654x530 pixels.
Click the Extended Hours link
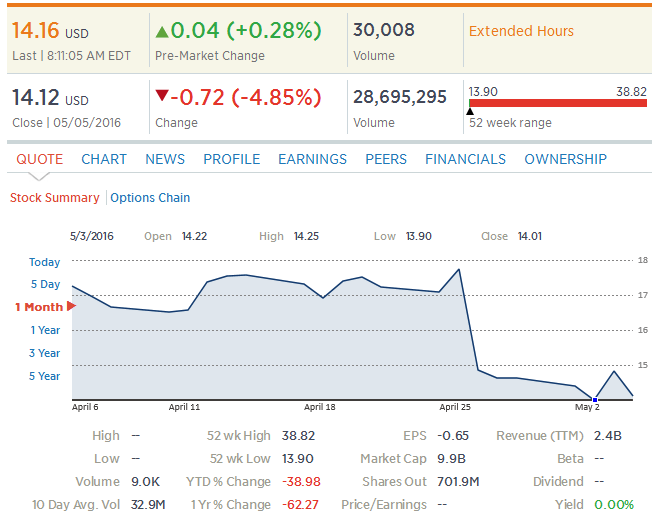(521, 31)
